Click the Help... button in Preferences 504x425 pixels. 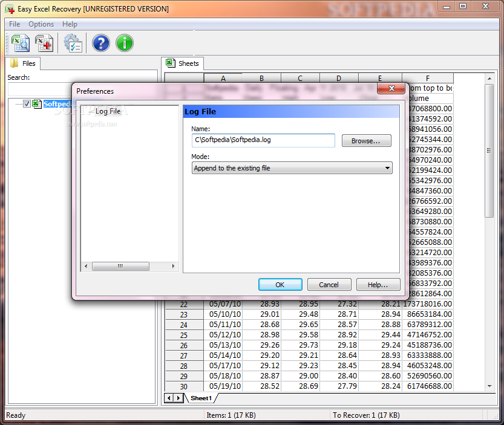(x=378, y=285)
